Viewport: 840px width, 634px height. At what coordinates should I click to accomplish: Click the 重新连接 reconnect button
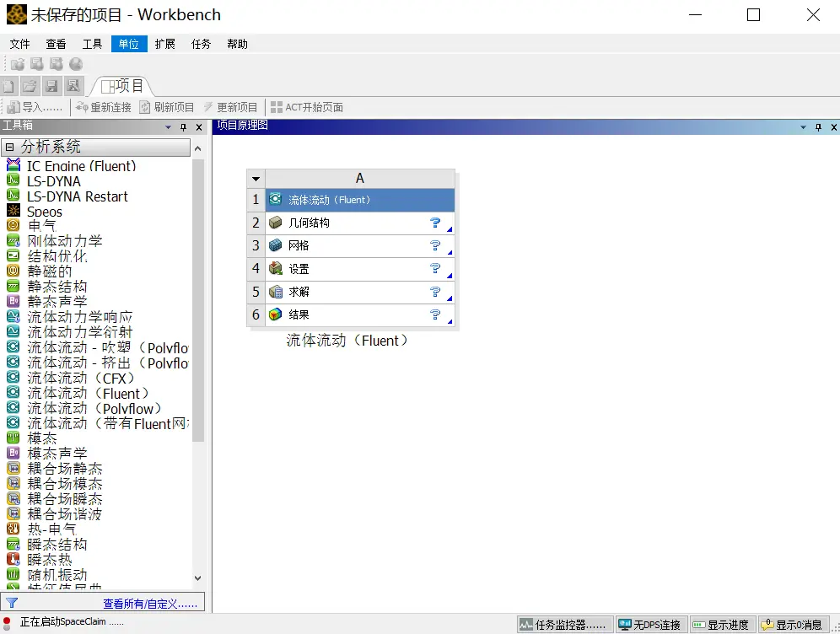tap(104, 107)
